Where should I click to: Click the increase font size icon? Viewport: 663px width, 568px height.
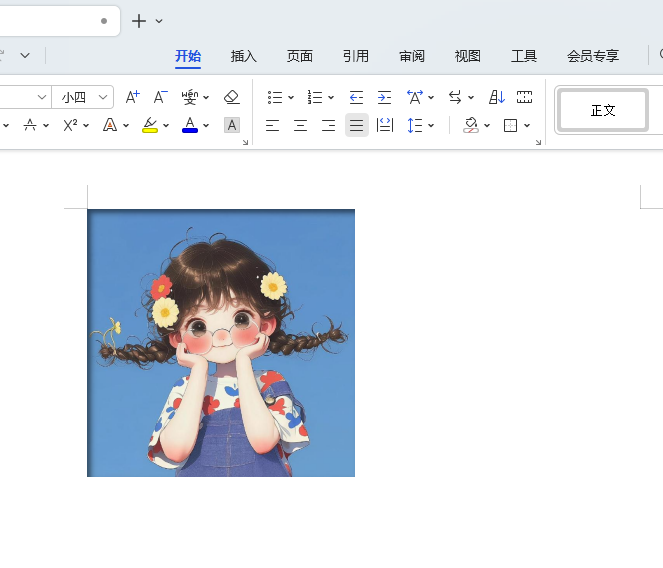[x=133, y=97]
